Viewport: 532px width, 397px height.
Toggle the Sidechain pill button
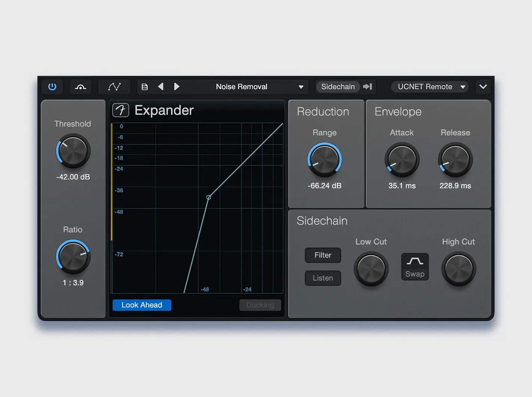pyautogui.click(x=338, y=86)
